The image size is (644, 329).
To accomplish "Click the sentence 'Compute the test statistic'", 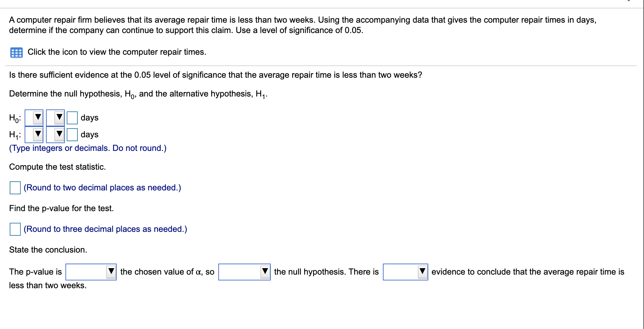I will pos(57,167).
